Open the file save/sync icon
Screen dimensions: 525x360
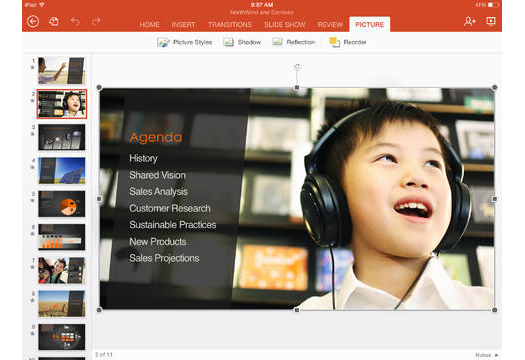[54, 22]
